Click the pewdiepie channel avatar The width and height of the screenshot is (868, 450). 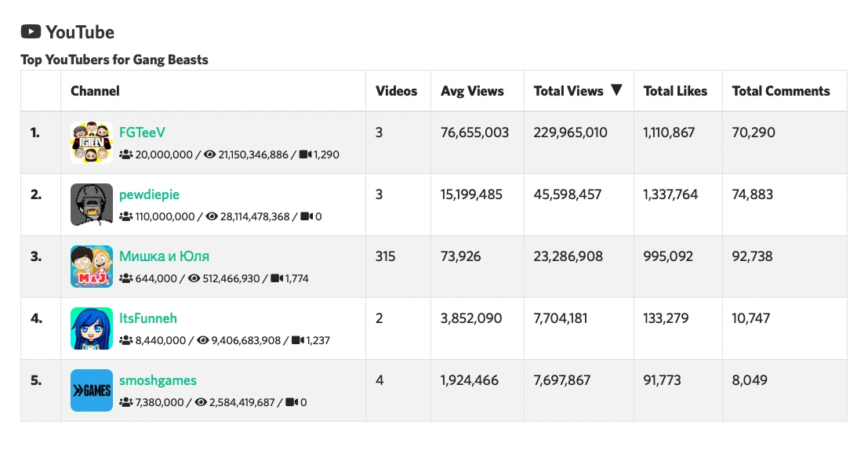point(92,205)
